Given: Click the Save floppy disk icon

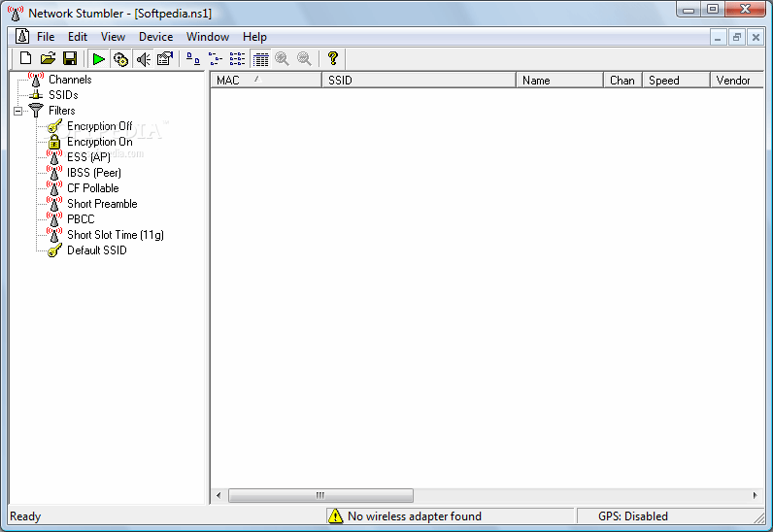Looking at the screenshot, I should 70,59.
